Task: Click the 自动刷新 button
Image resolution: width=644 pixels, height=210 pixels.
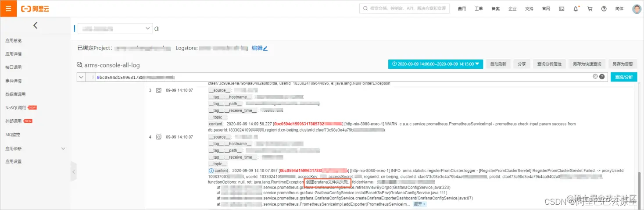Action: click(x=498, y=64)
